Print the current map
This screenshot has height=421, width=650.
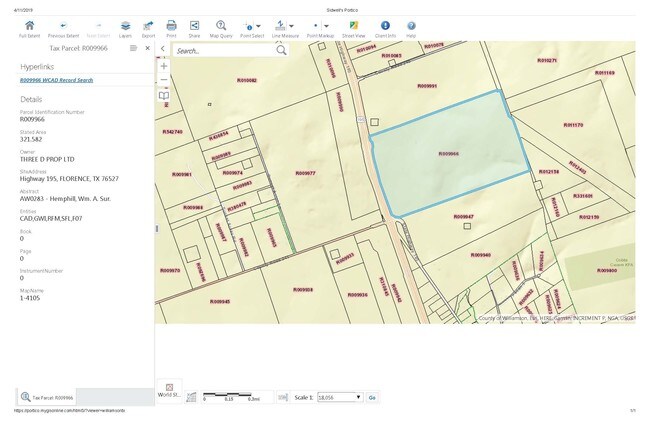click(x=171, y=24)
